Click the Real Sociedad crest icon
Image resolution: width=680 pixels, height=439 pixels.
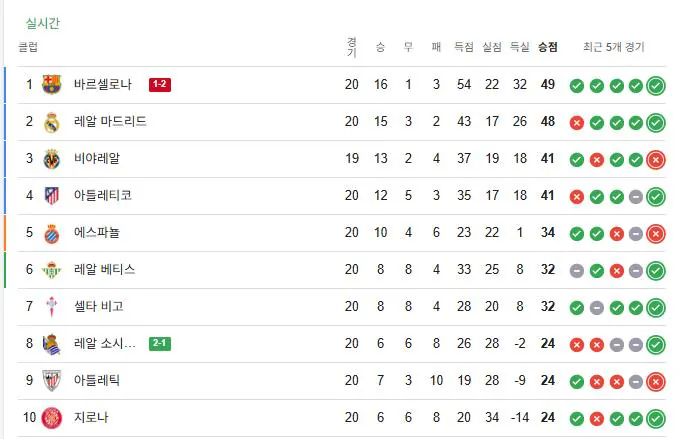point(52,344)
